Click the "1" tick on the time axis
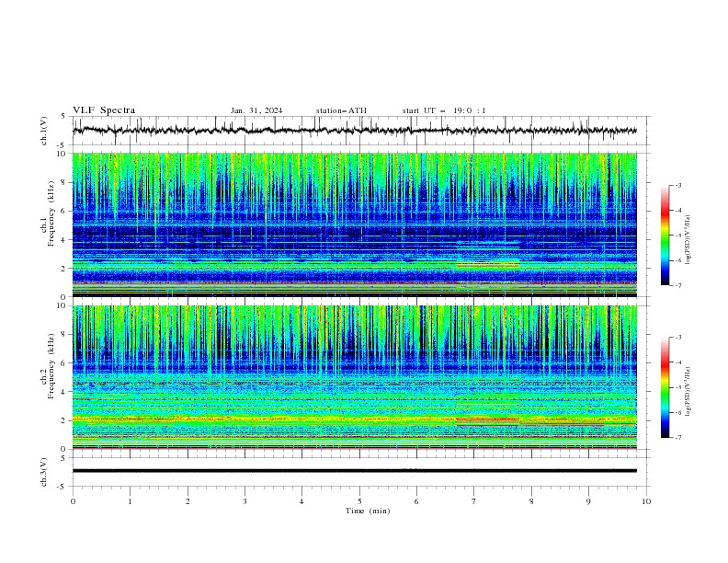Viewport: 728px width, 563px height. [x=130, y=501]
